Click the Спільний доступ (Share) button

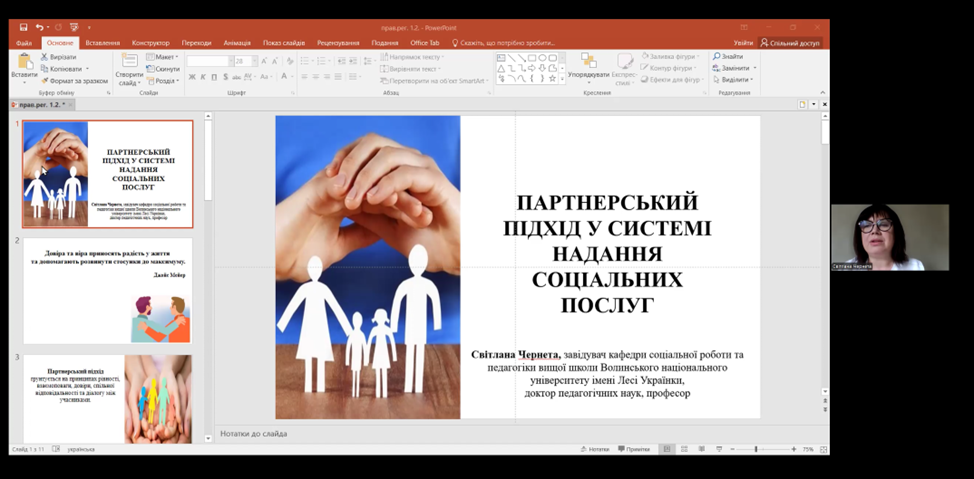[790, 43]
